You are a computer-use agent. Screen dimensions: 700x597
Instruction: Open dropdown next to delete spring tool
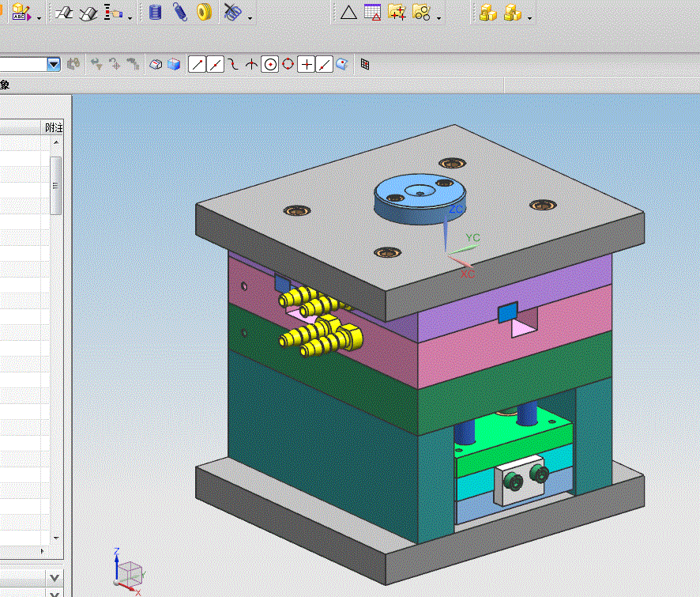250,18
